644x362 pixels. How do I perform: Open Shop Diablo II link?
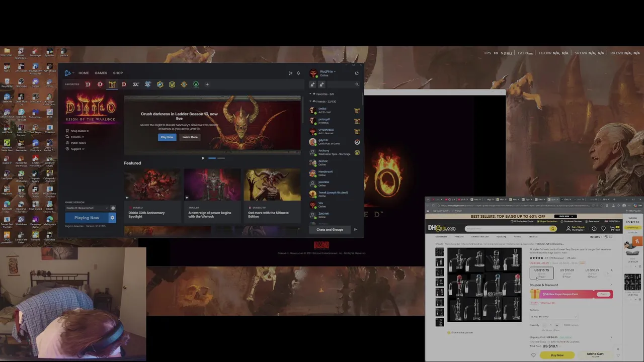point(77,131)
